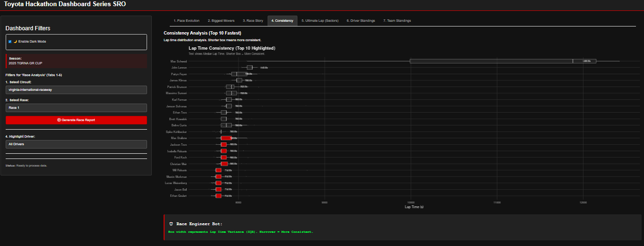644x246 pixels.
Task: Click the chart title Lap Time Consistency
Action: (232, 48)
